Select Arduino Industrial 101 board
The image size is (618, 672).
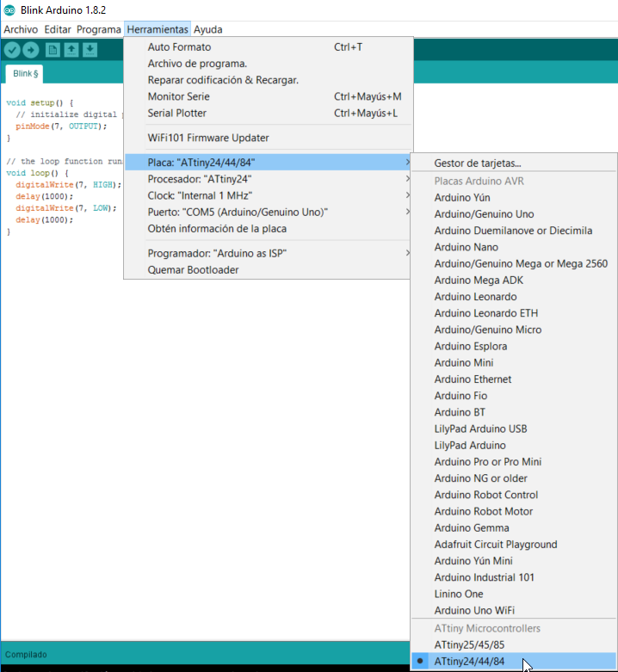[x=514, y=577]
